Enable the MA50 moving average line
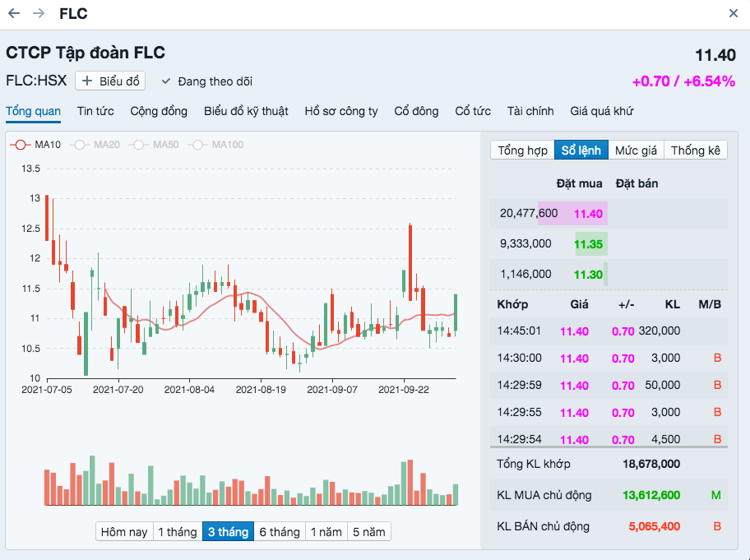Viewport: 750px width, 560px height. pos(154,145)
